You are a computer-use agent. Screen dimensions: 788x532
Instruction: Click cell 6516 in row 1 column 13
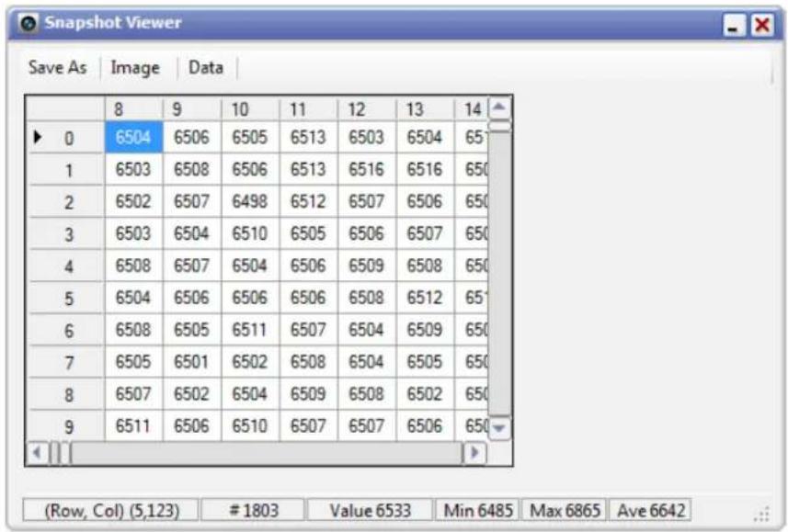[425, 169]
